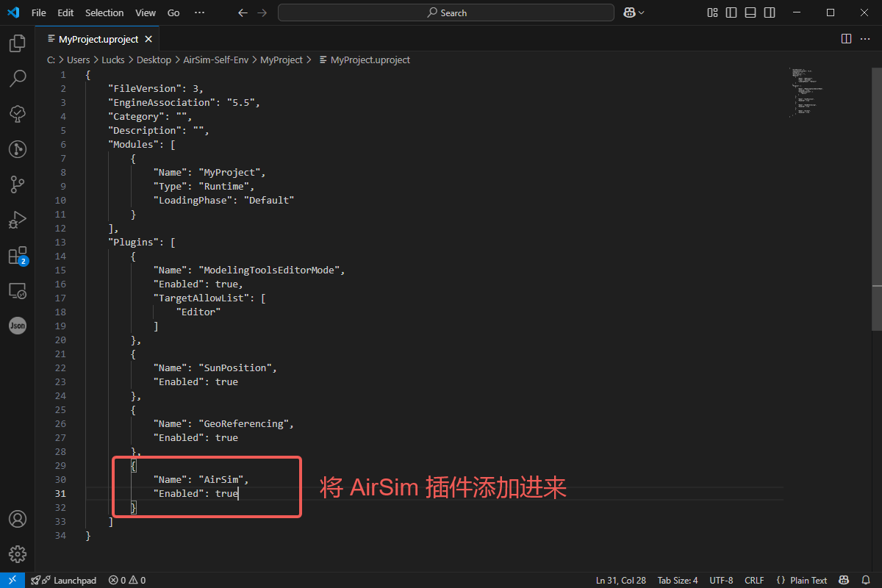Show more menus via title bar ellipsis

(199, 12)
